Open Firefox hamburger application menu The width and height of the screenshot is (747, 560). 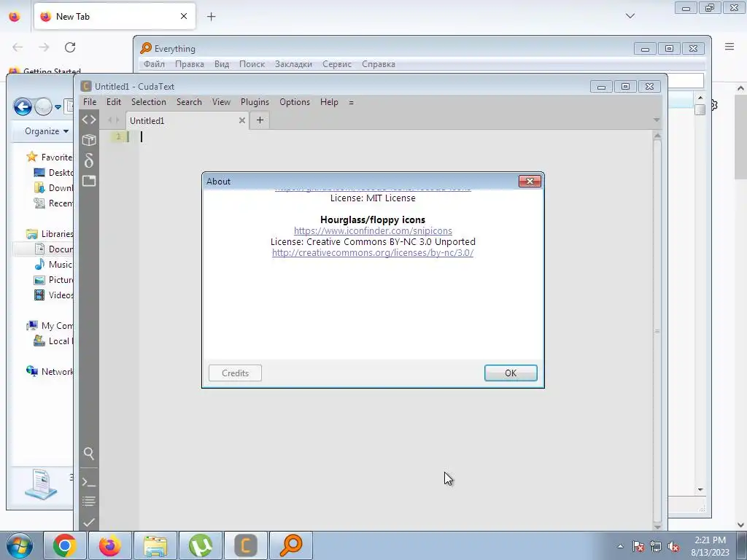pos(729,46)
